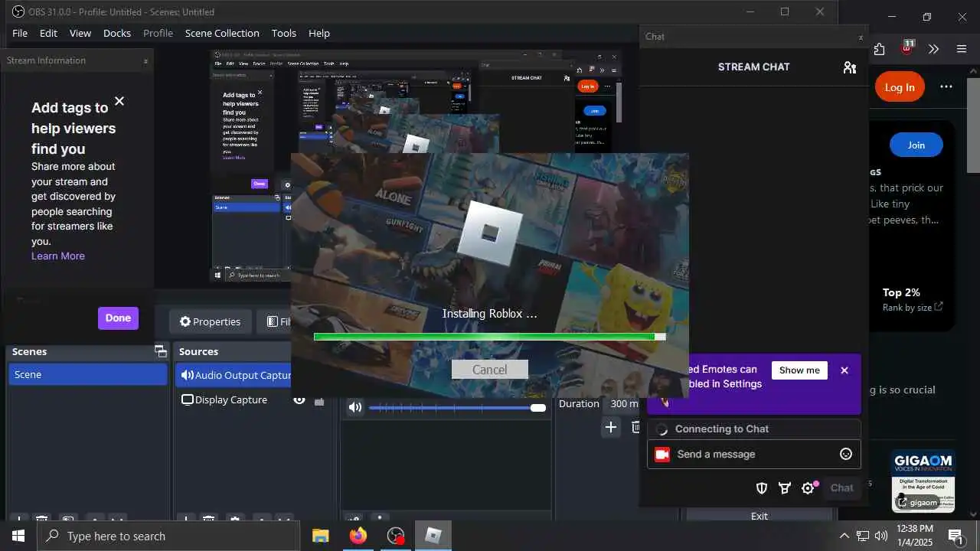Screen dimensions: 980x551
Task: Open the OBS File menu
Action: click(x=20, y=33)
